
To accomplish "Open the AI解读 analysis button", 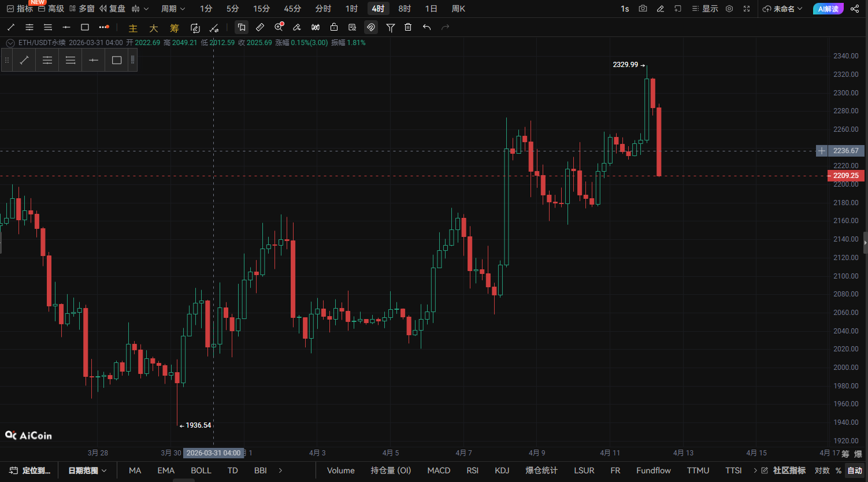I will click(828, 9).
